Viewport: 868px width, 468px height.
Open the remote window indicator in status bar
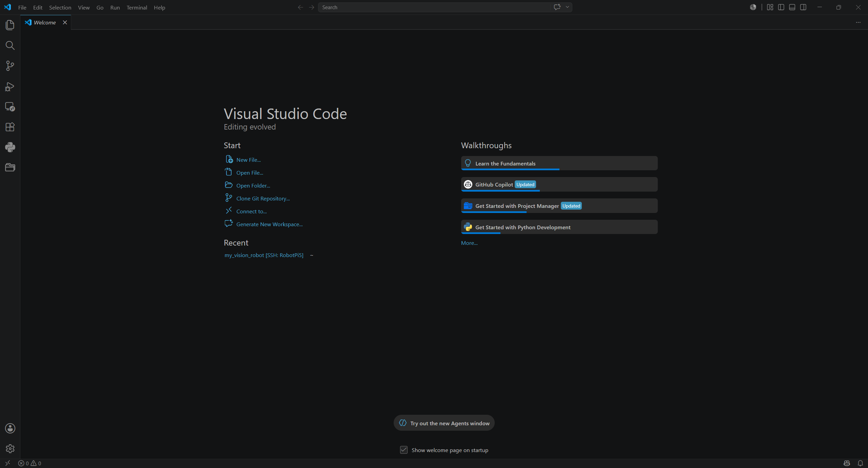tap(7, 463)
